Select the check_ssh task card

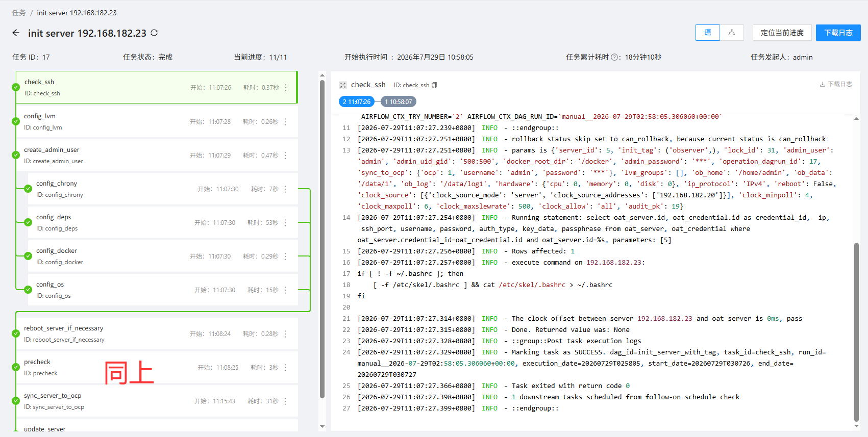(x=157, y=87)
